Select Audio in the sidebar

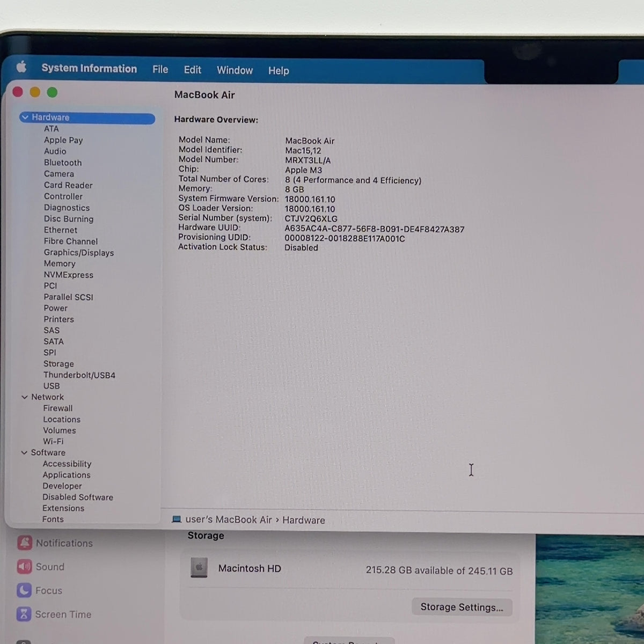[x=55, y=151]
